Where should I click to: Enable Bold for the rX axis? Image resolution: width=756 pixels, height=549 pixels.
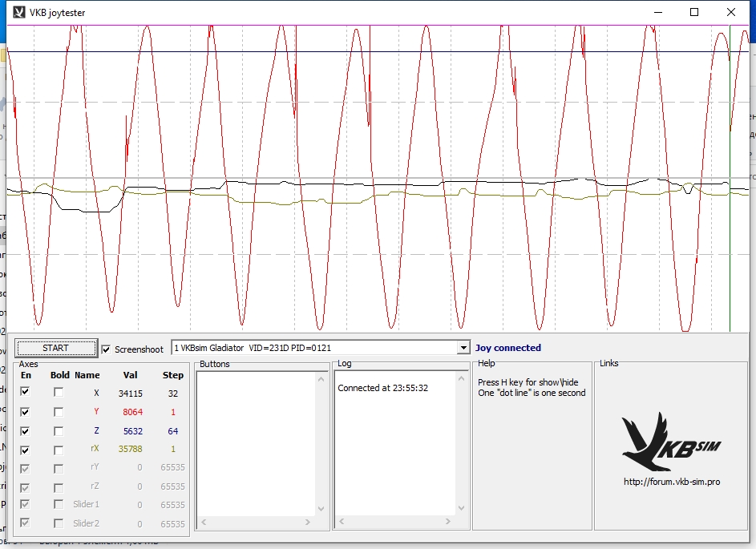pyautogui.click(x=59, y=450)
